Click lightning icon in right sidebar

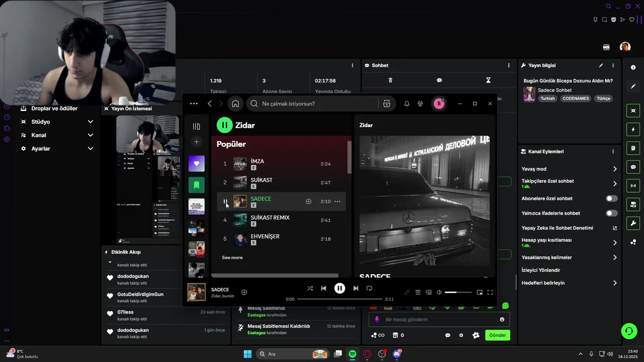(x=633, y=130)
